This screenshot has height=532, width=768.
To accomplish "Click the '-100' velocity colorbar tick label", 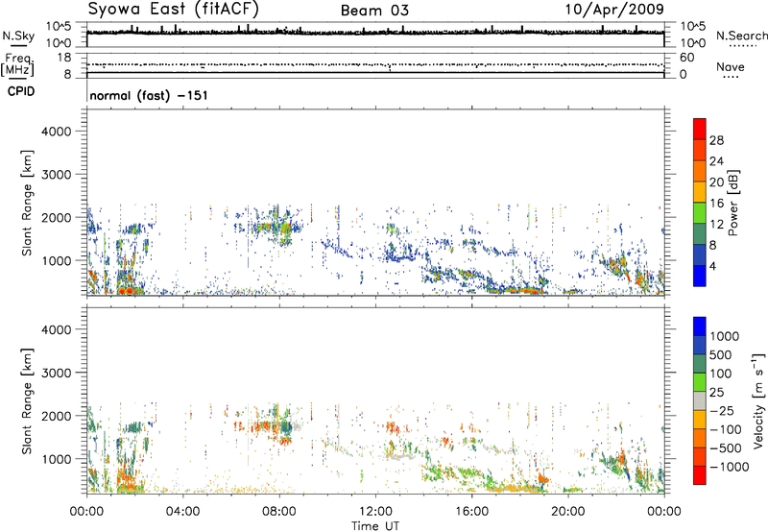I will click(725, 429).
